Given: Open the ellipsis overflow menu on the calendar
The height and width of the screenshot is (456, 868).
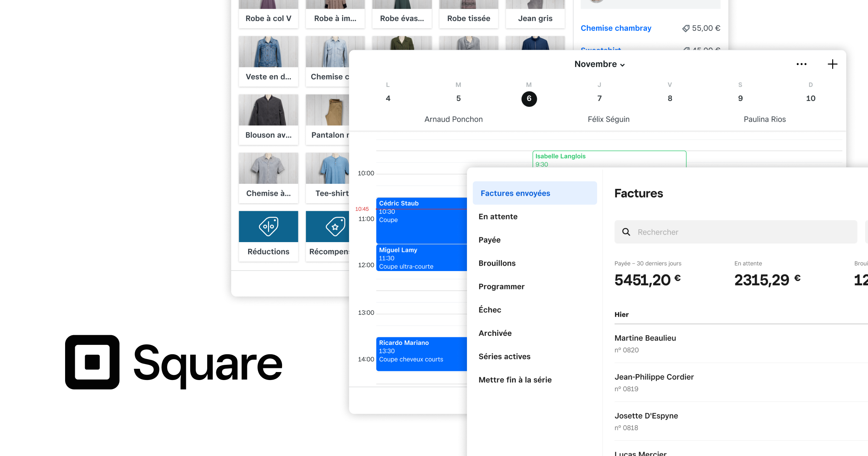Looking at the screenshot, I should (801, 64).
